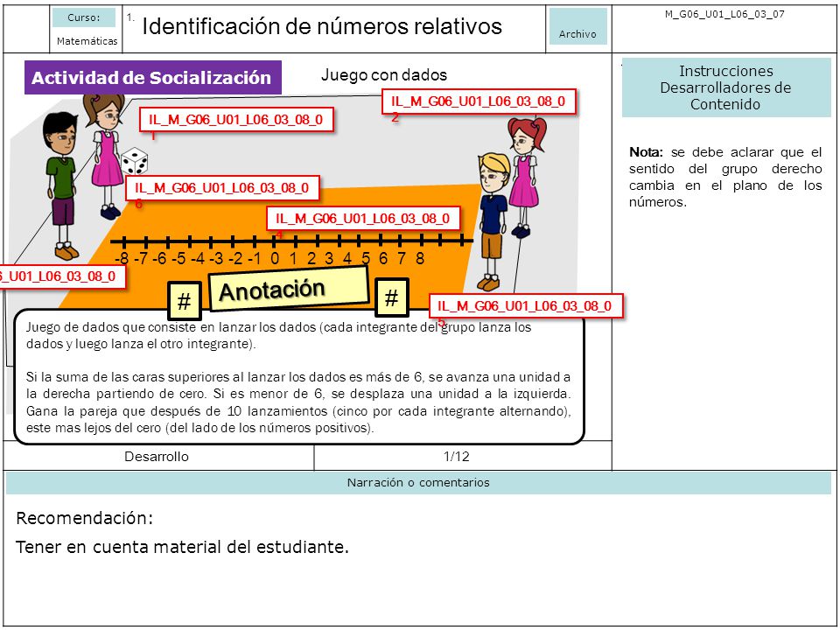Screen dimensions: 840x630
Task: Click the Desarrollo cell
Action: pos(157,457)
